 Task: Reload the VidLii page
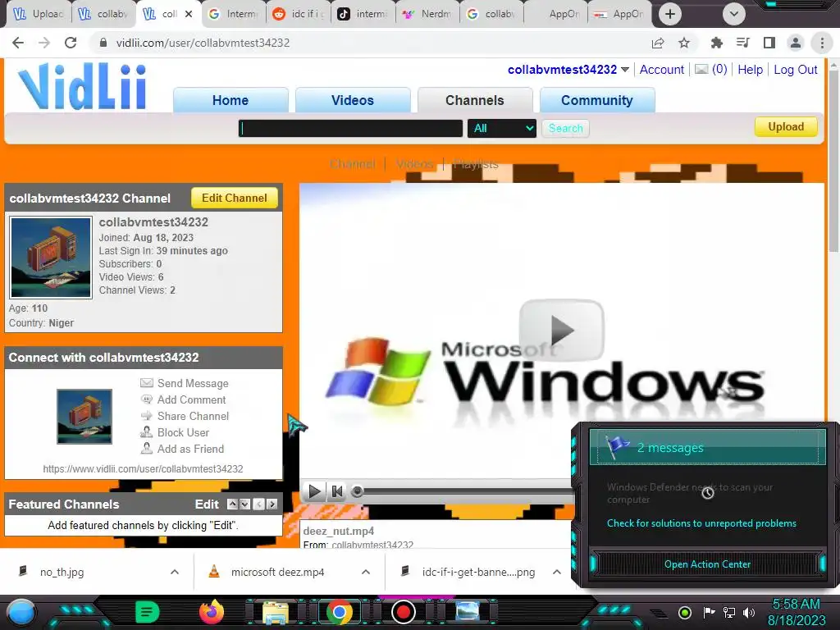(71, 43)
